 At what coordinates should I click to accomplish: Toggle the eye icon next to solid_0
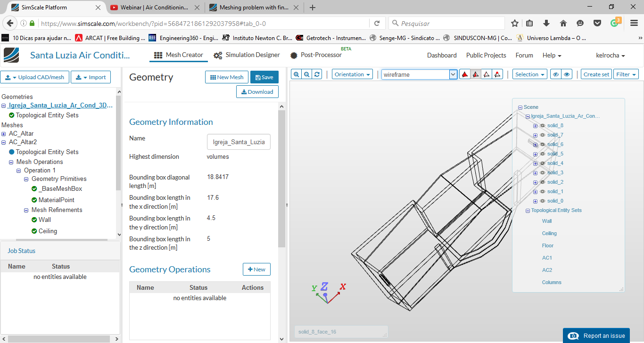(543, 201)
